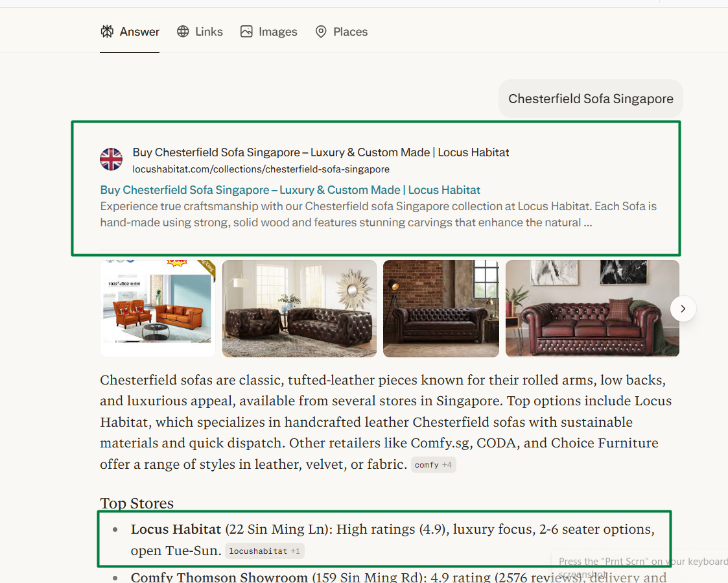
Task: Go to the Places tab
Action: pos(341,32)
